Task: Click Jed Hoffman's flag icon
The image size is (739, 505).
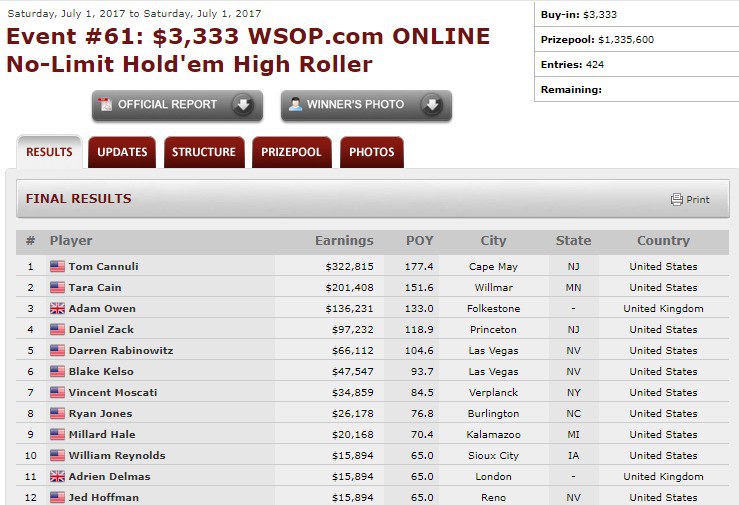Action: click(57, 497)
